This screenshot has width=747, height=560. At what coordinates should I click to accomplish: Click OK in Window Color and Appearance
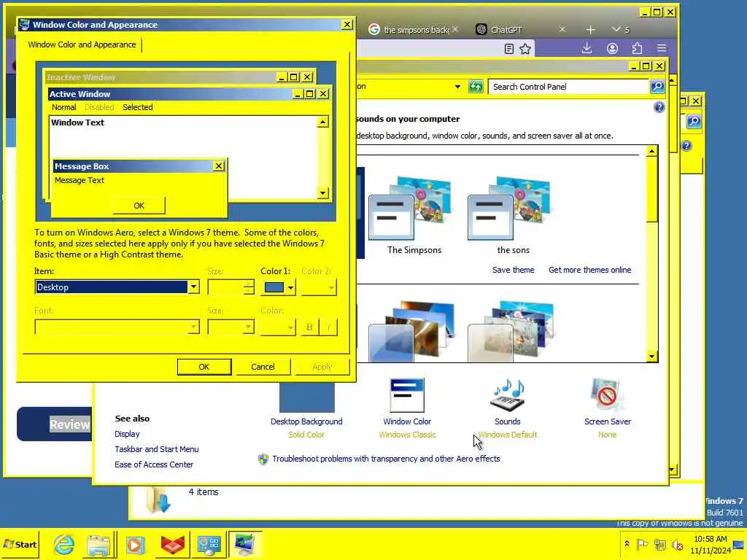tap(204, 367)
